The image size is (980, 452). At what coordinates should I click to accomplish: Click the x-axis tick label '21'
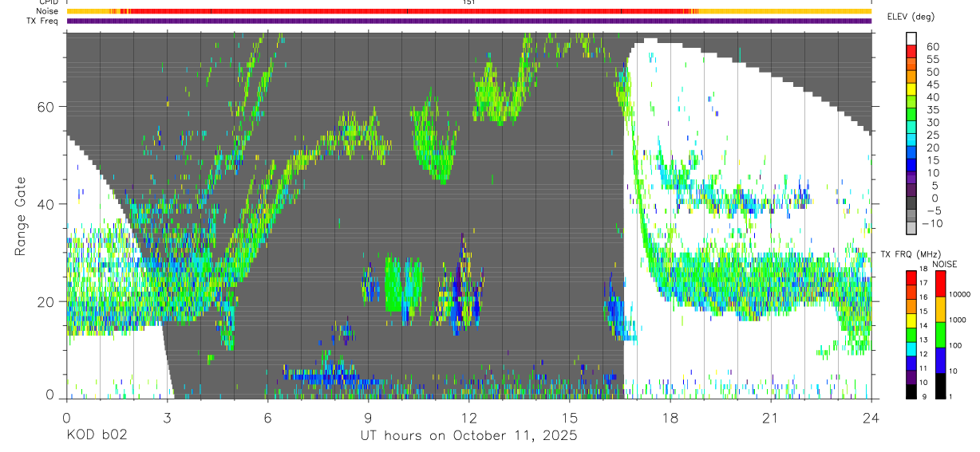point(770,418)
